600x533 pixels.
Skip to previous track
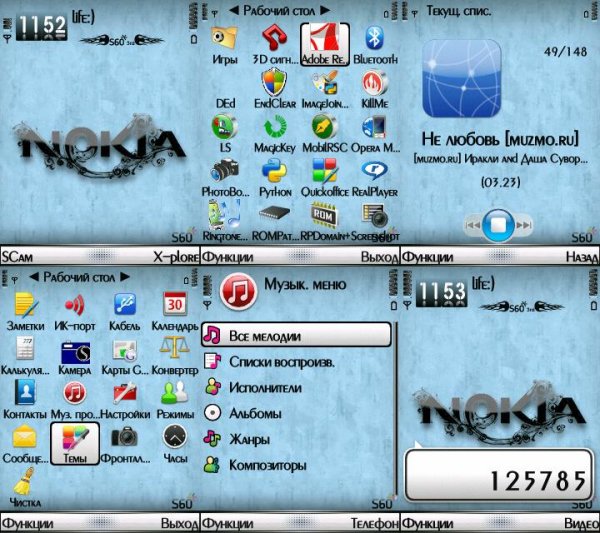[x=473, y=225]
